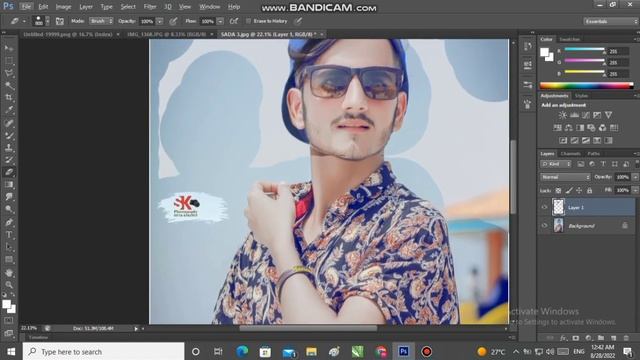The width and height of the screenshot is (640, 360).
Task: Select the Dodge tool
Action: (9, 209)
